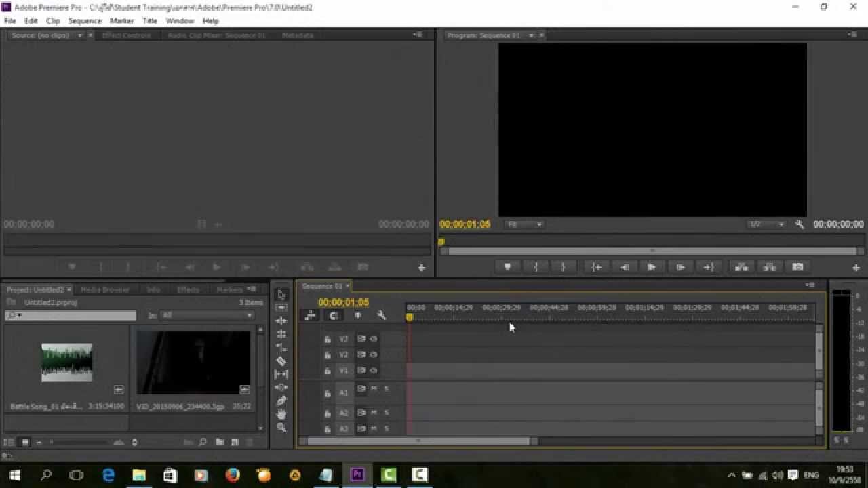Click the timeline horizontal zoom scrollbar
The image size is (868, 488).
(x=418, y=441)
